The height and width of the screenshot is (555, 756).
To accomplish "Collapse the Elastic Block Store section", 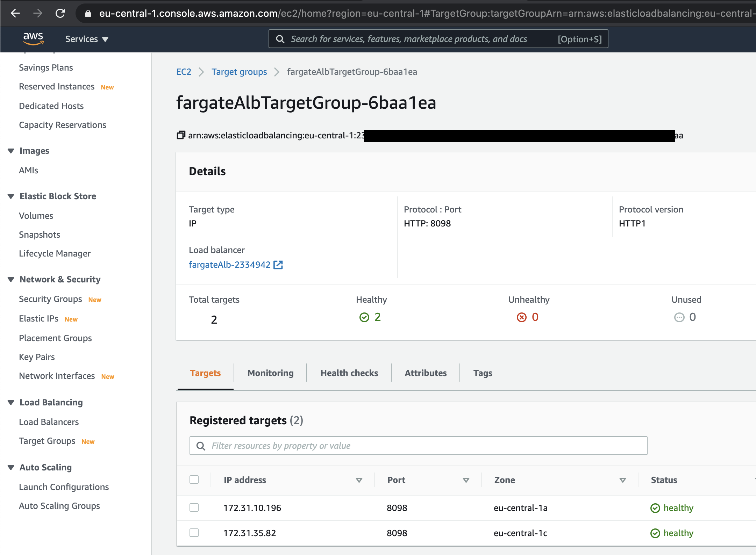I will pos(11,196).
